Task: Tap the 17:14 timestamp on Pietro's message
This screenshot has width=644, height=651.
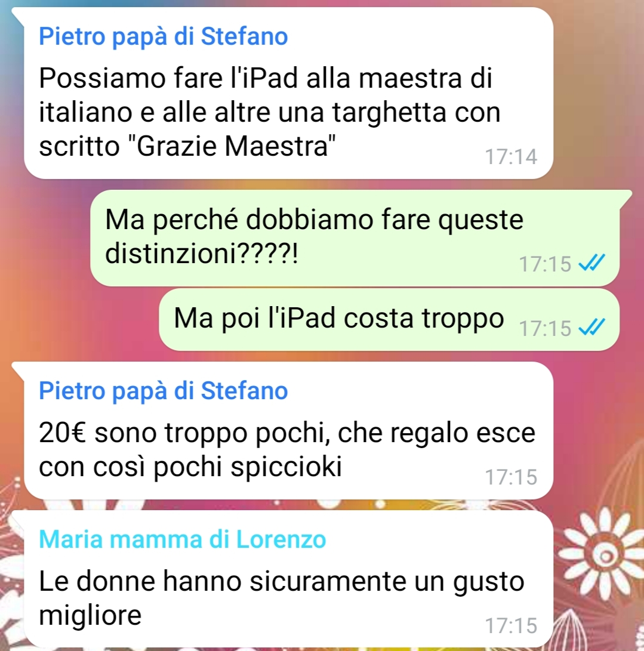Action: coord(511,156)
